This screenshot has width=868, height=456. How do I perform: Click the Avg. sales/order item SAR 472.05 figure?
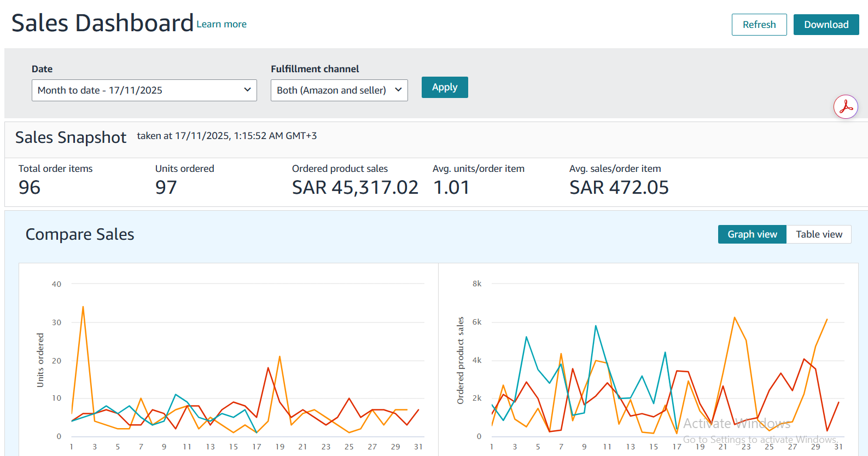click(x=619, y=188)
